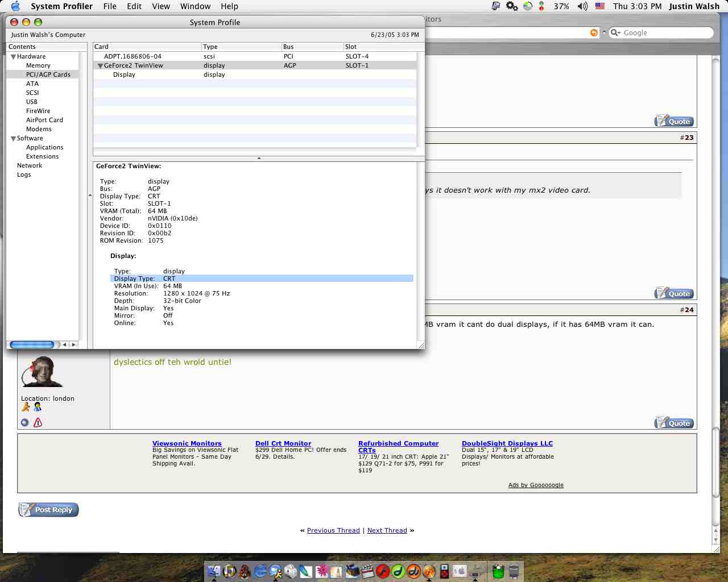Click the horizontal pane splitter arrow handle
Viewport: 728px width, 582px height.
tap(259, 158)
